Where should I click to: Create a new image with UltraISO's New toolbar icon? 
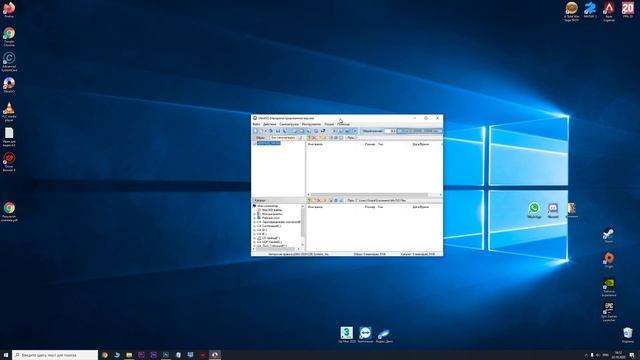(x=256, y=131)
